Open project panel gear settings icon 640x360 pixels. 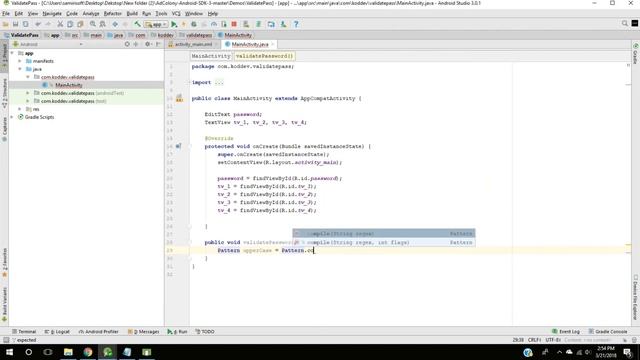tap(148, 44)
